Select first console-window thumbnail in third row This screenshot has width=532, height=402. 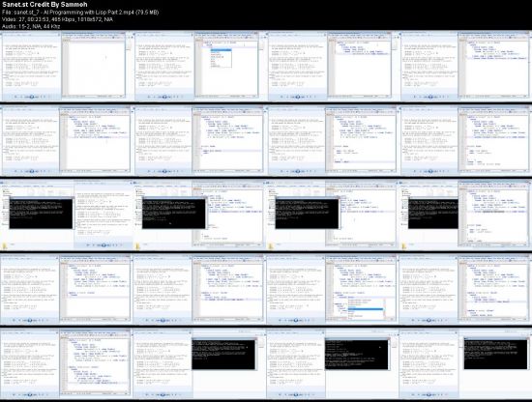(66, 215)
